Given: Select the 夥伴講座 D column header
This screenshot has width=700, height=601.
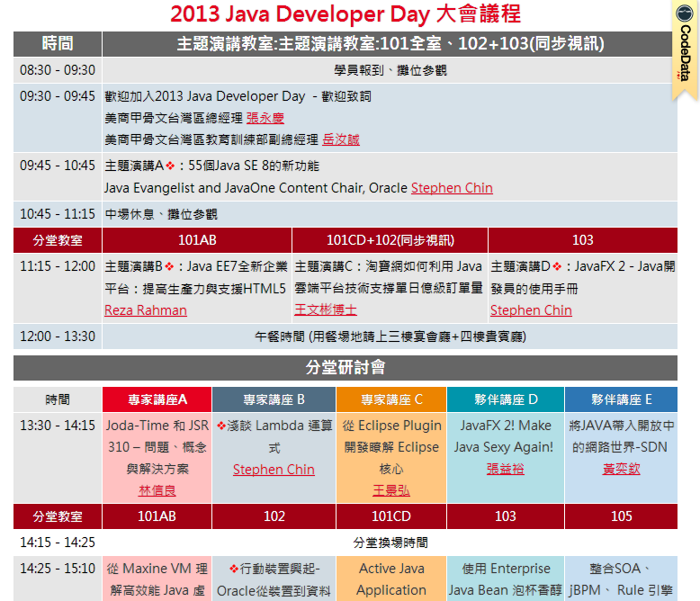Looking at the screenshot, I should click(506, 399).
